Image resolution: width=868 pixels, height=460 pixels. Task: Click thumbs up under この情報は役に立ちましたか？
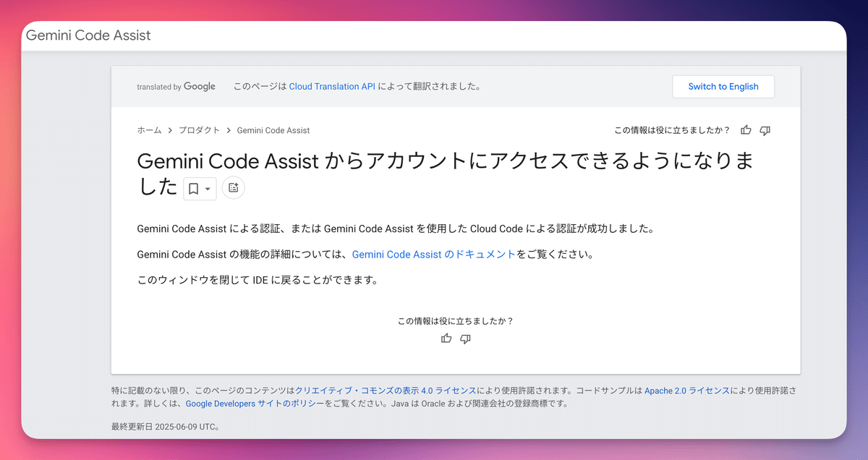click(446, 338)
